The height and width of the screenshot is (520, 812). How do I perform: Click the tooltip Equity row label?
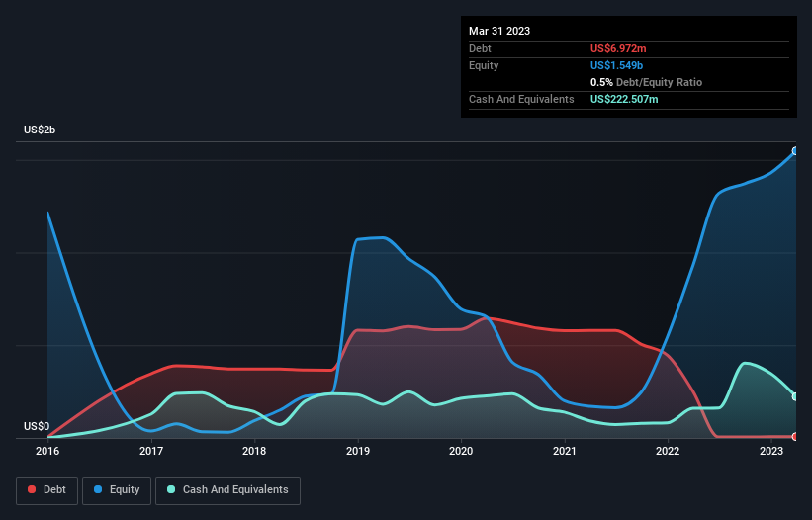click(484, 65)
